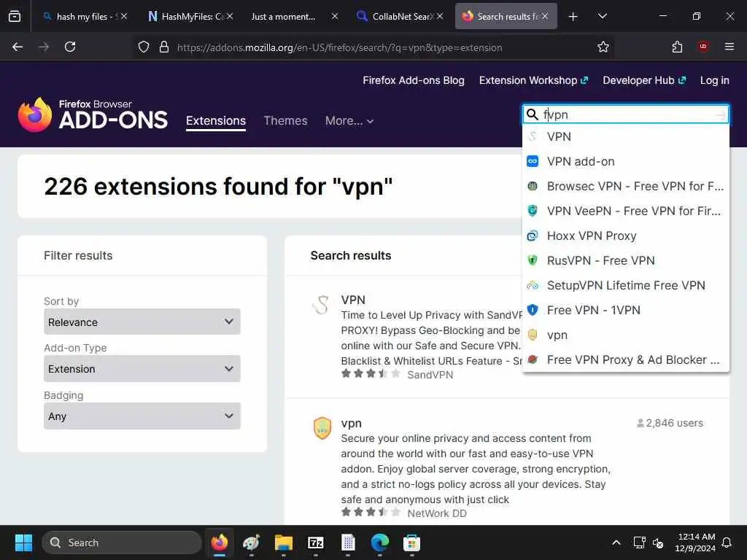Open the Sort by Relevance dropdown
Viewport: 747px width, 560px height.
tap(142, 322)
